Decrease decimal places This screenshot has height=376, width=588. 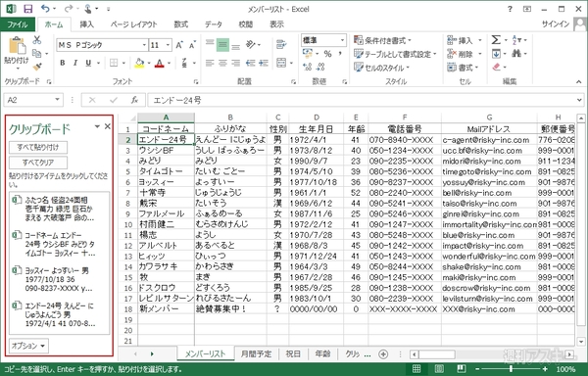[320, 67]
